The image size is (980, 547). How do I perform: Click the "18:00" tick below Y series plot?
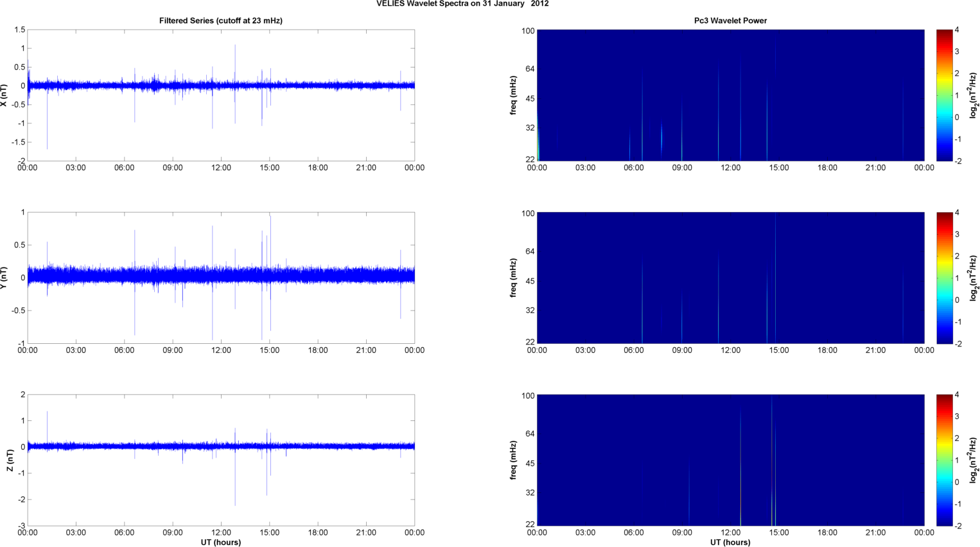tap(318, 350)
